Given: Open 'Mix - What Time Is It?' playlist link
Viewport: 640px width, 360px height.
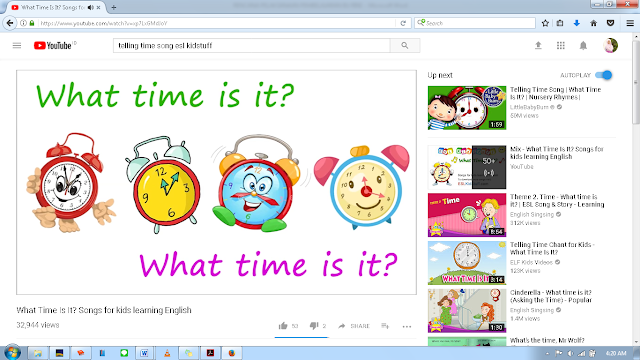Looking at the screenshot, I should tap(556, 153).
